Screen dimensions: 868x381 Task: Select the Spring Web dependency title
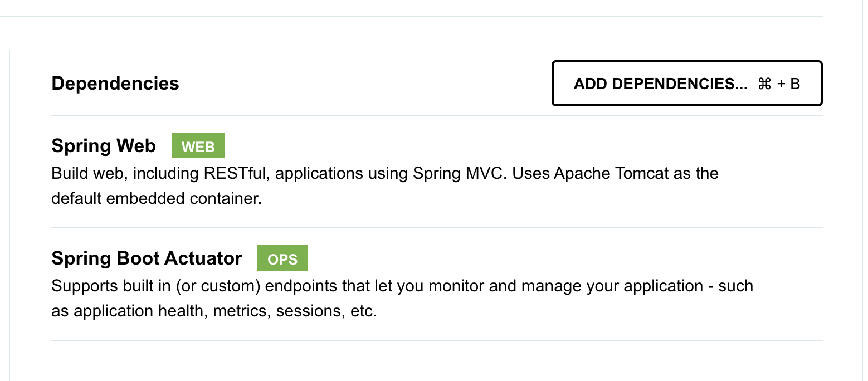[x=104, y=146]
